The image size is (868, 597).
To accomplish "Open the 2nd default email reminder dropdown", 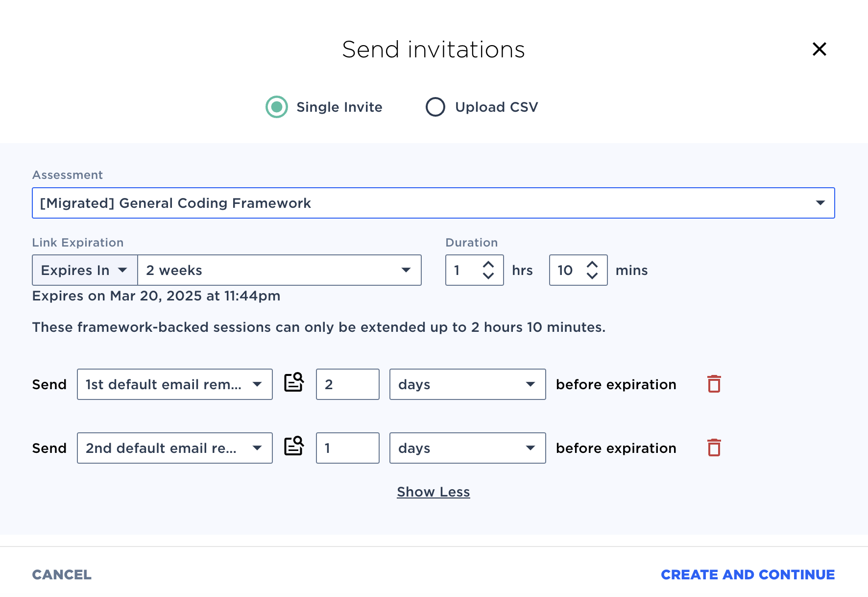I will pyautogui.click(x=175, y=448).
